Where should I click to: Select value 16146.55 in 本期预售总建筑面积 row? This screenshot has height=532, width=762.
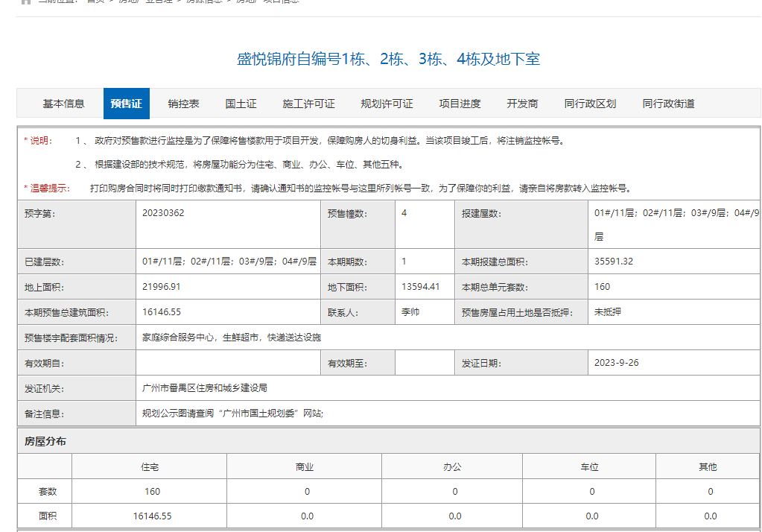pyautogui.click(x=162, y=312)
